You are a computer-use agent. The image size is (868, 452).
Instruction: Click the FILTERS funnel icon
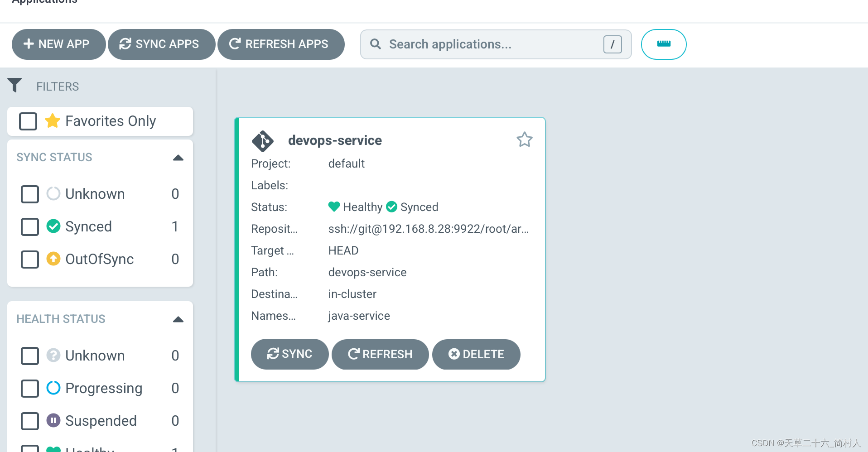[14, 85]
